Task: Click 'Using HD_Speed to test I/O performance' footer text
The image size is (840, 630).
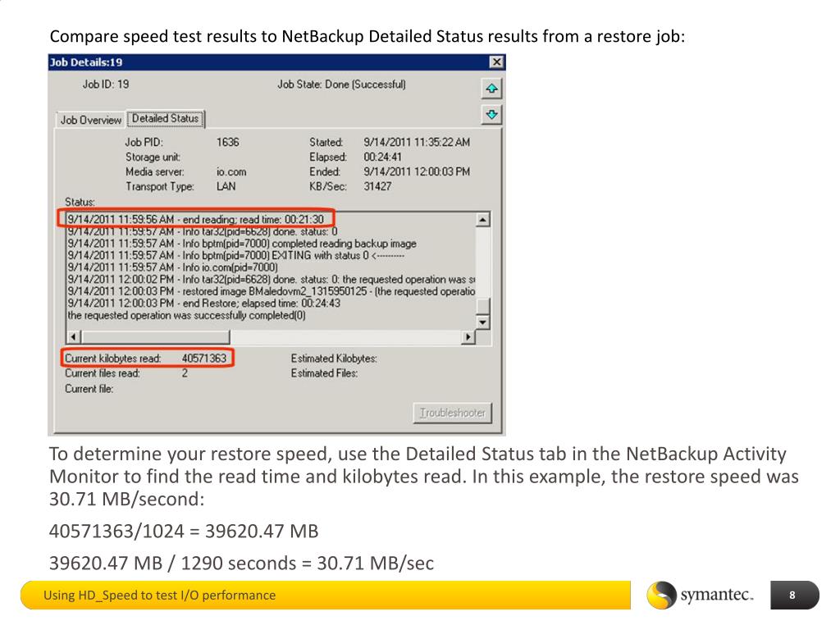Action: click(160, 596)
